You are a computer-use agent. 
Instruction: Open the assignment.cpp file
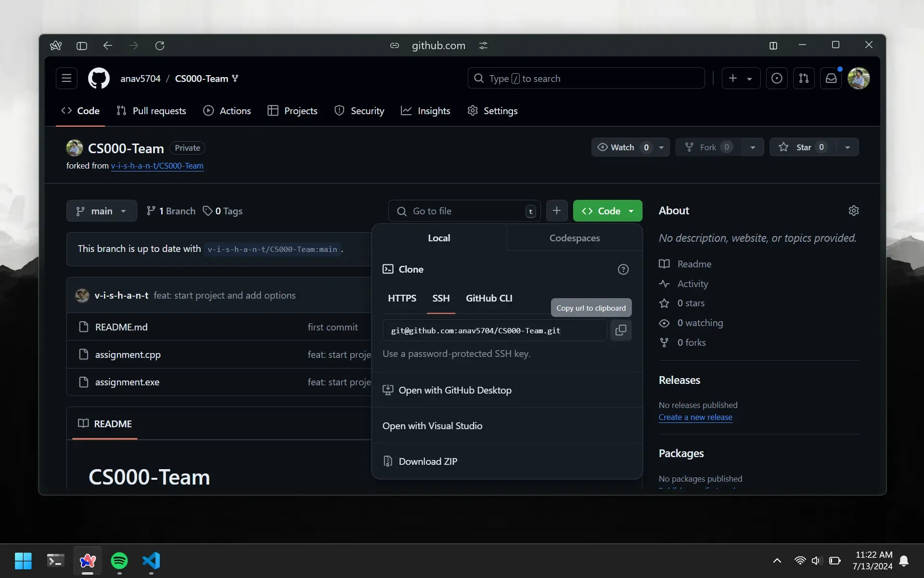[128, 355]
